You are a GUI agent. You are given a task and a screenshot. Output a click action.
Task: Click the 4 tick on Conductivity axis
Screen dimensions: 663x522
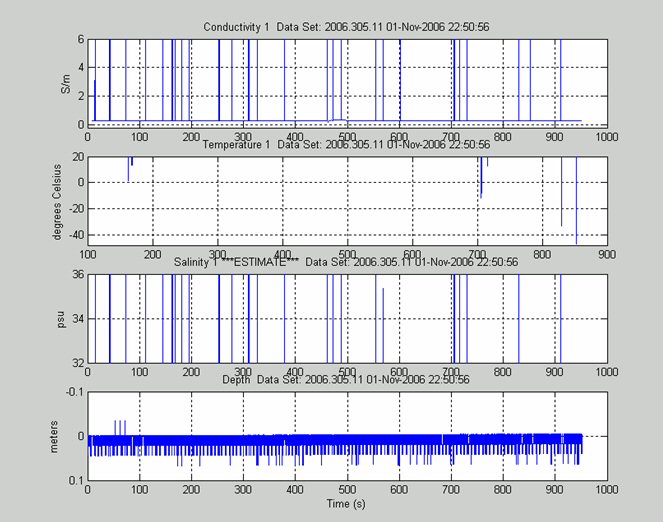pos(81,68)
